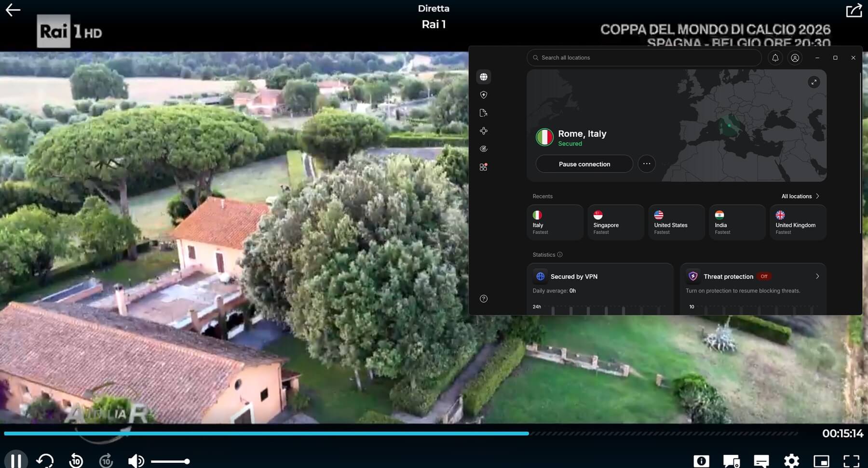Skip forward 10 seconds in the video
Viewport: 868px width, 468px height.
point(106,461)
